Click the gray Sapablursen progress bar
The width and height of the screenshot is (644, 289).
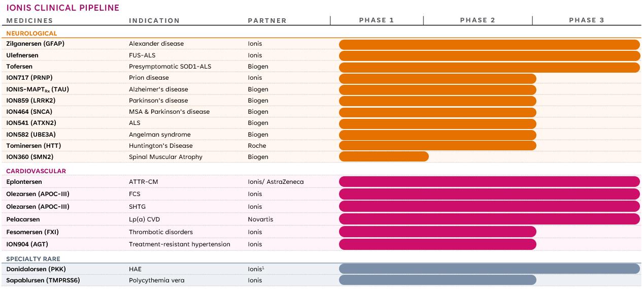437,280
